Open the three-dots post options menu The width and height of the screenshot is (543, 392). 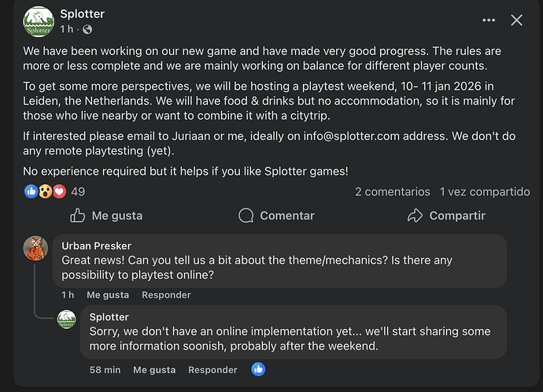tap(489, 20)
